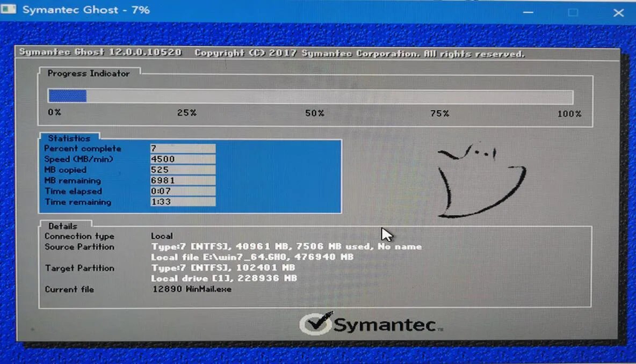Select the Current file WinMail.exe entry
Viewport: 636px width, 364px height.
click(x=191, y=289)
